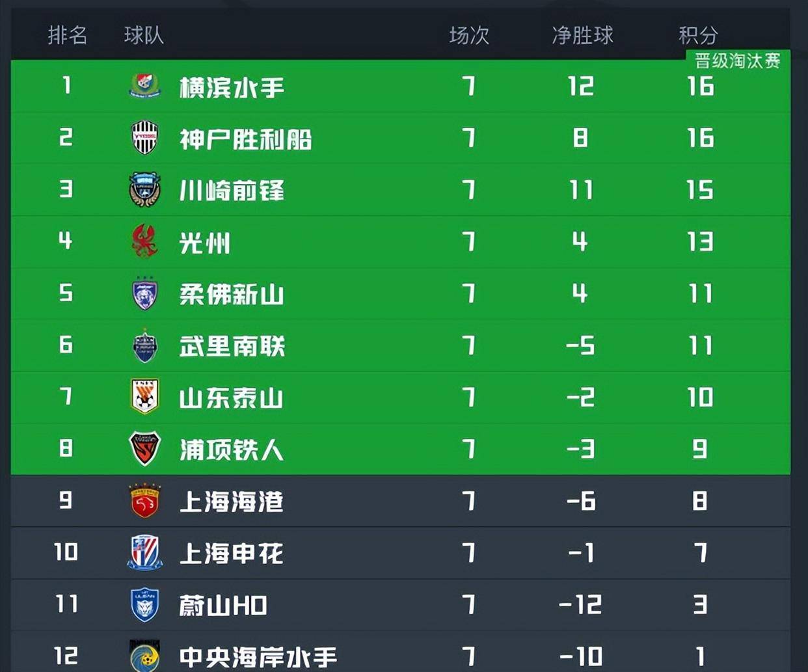Click the 球队 team column header

(x=144, y=35)
